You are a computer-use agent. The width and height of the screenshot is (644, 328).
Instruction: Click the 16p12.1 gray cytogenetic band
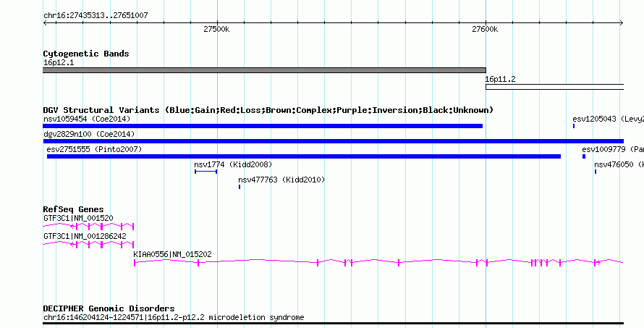pos(265,70)
